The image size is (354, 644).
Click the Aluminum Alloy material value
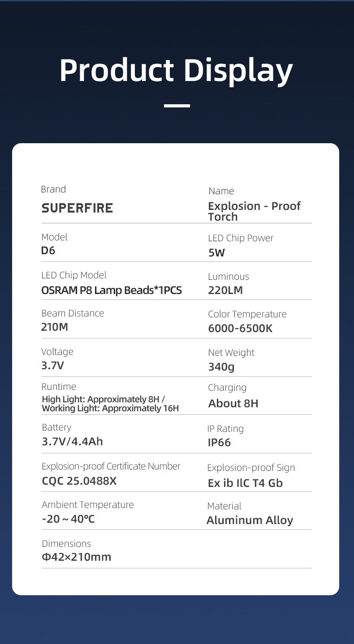click(x=250, y=520)
